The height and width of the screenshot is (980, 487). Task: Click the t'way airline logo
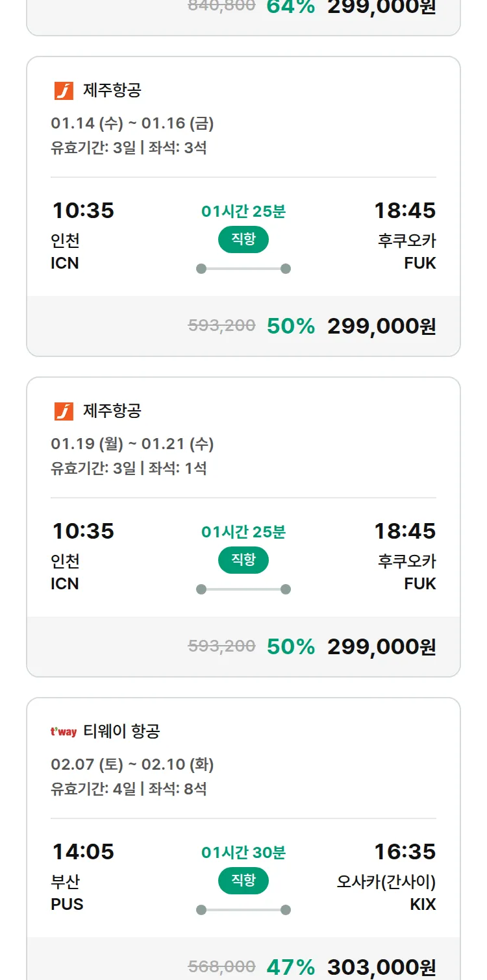pos(64,732)
